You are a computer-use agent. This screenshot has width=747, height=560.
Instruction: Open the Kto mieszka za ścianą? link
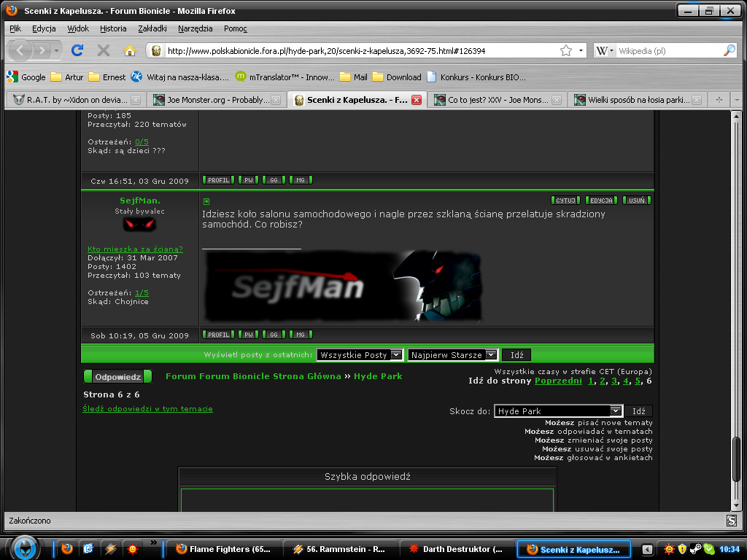tap(135, 249)
